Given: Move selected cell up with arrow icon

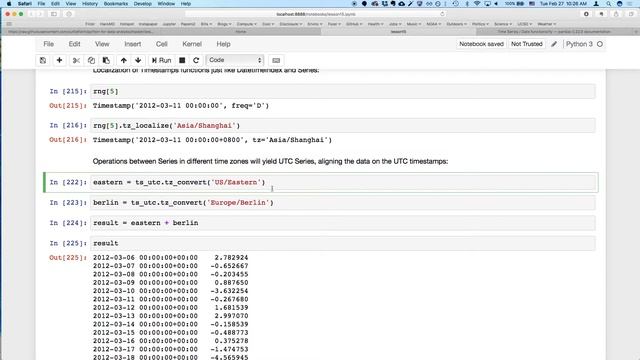Looking at the screenshot, I should point(123,60).
